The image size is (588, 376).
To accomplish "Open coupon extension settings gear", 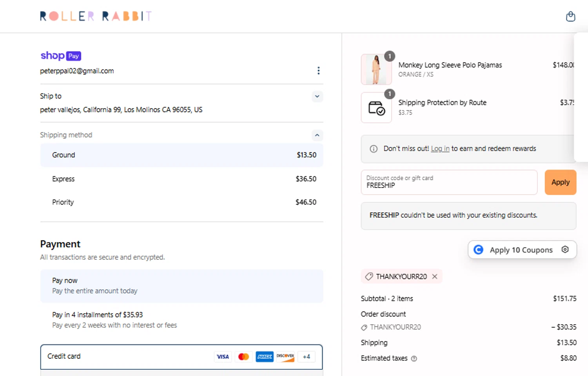I will click(565, 249).
